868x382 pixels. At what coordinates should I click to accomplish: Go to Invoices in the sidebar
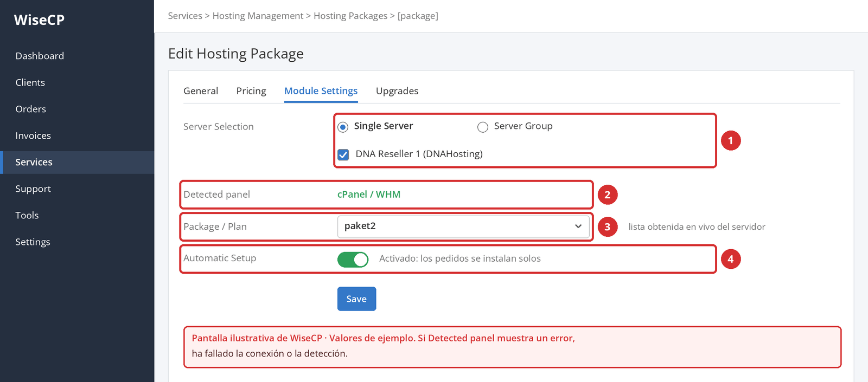pyautogui.click(x=33, y=135)
